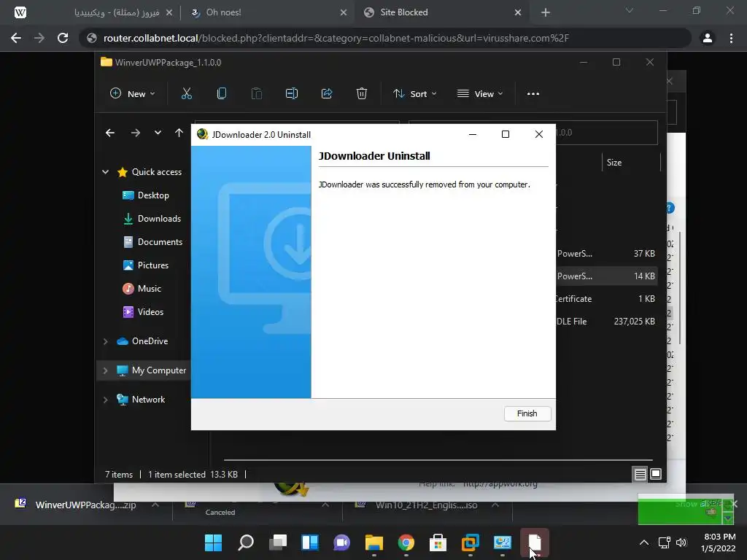Open the volume speaker tray icon
The image size is (747, 560).
[x=681, y=542]
